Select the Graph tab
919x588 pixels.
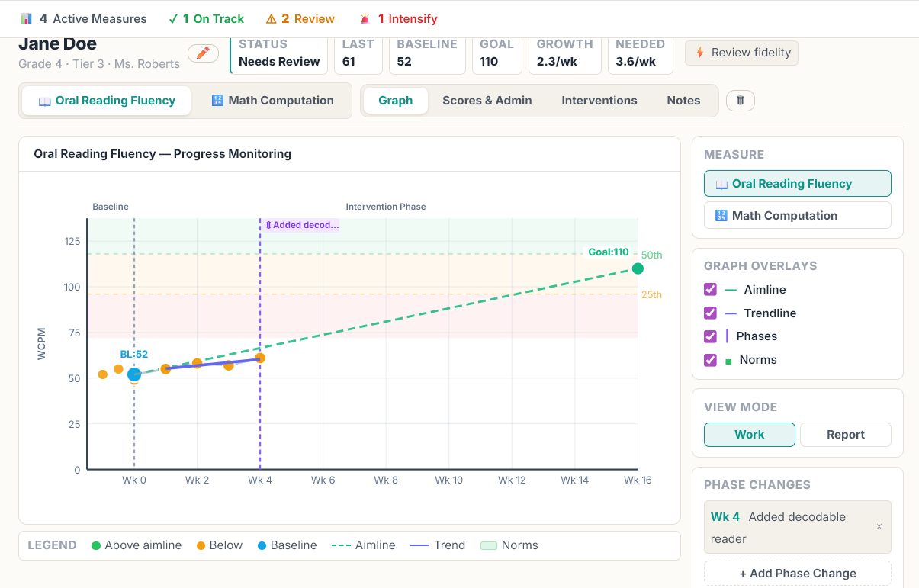(x=395, y=101)
